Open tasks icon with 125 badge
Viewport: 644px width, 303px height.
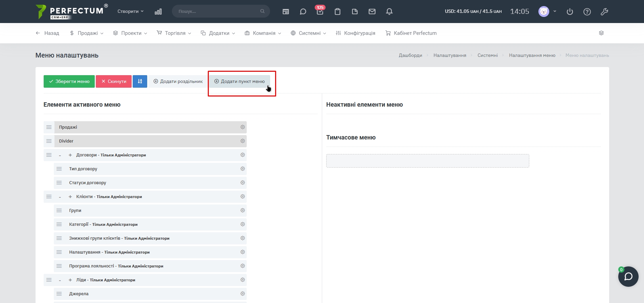click(x=320, y=11)
